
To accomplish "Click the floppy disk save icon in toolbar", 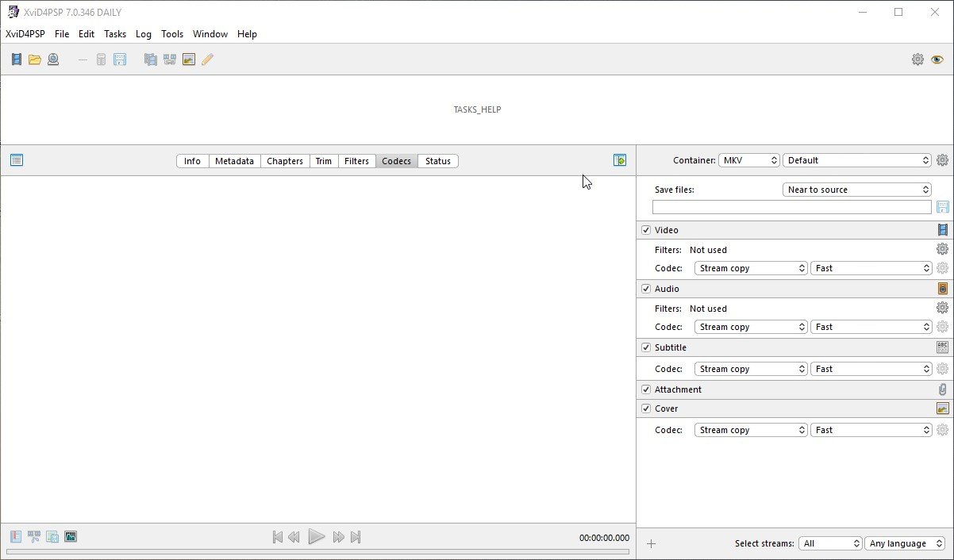I will click(x=120, y=59).
